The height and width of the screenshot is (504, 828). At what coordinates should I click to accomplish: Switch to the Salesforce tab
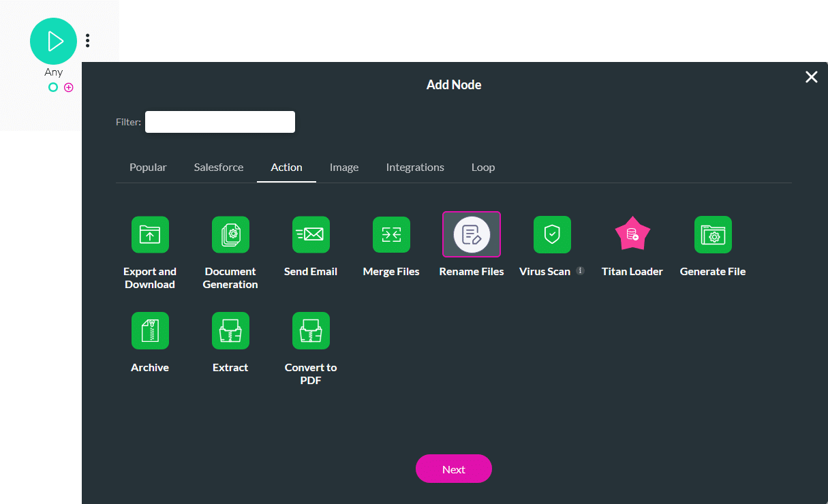click(x=218, y=167)
